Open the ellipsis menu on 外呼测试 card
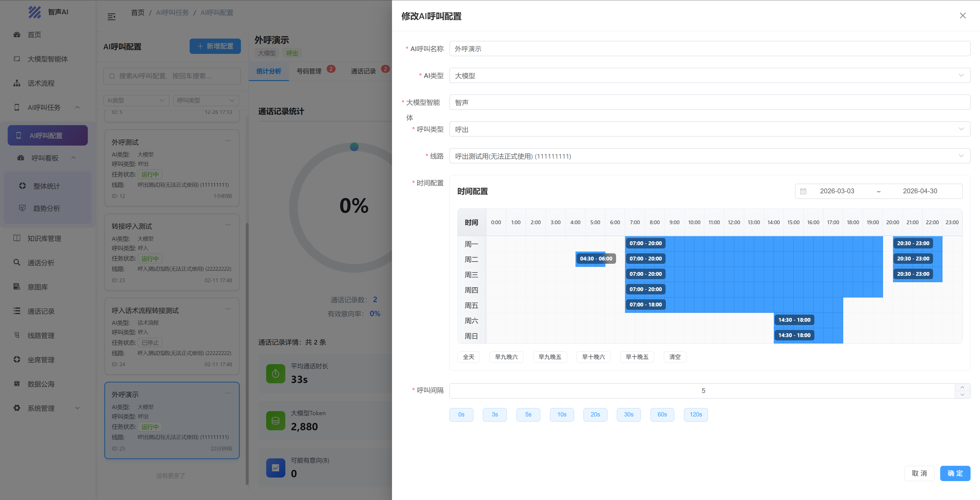This screenshot has height=500, width=980. click(228, 140)
